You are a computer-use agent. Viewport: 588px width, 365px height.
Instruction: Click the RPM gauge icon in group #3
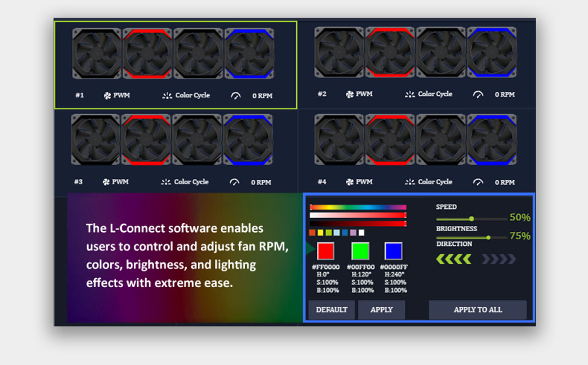click(x=234, y=182)
